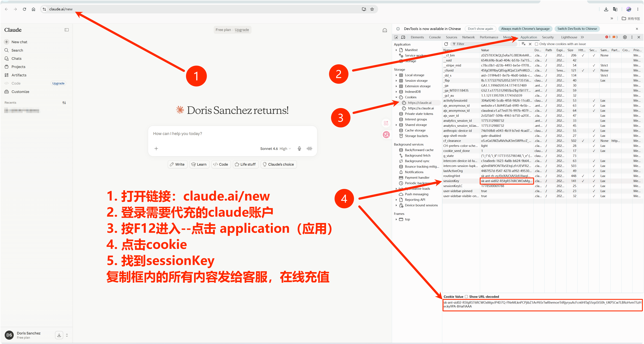The width and height of the screenshot is (644, 344).
Task: Open the Security tab
Action: click(548, 37)
